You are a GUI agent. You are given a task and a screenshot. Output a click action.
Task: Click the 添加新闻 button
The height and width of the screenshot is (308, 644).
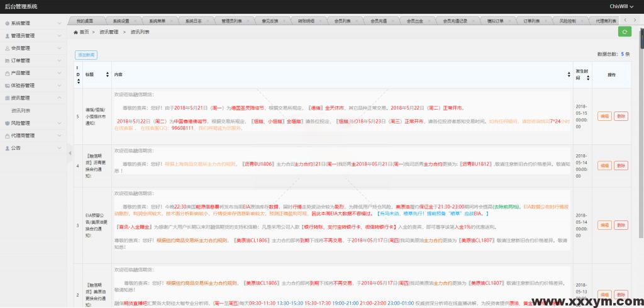(x=86, y=55)
